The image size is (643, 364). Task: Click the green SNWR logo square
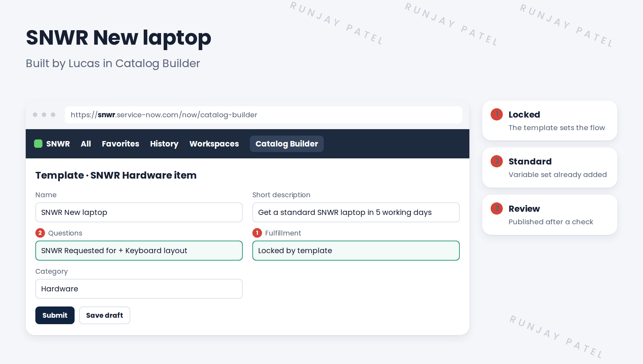tap(38, 144)
